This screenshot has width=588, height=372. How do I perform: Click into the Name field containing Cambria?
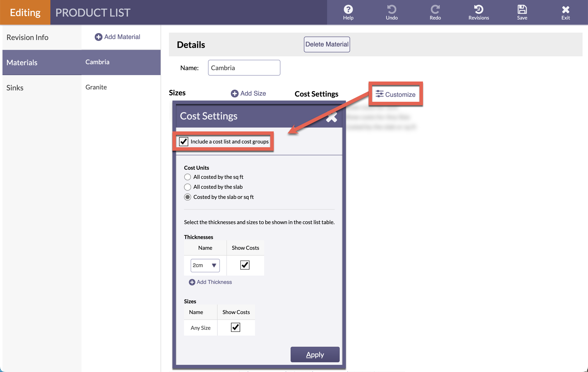244,68
